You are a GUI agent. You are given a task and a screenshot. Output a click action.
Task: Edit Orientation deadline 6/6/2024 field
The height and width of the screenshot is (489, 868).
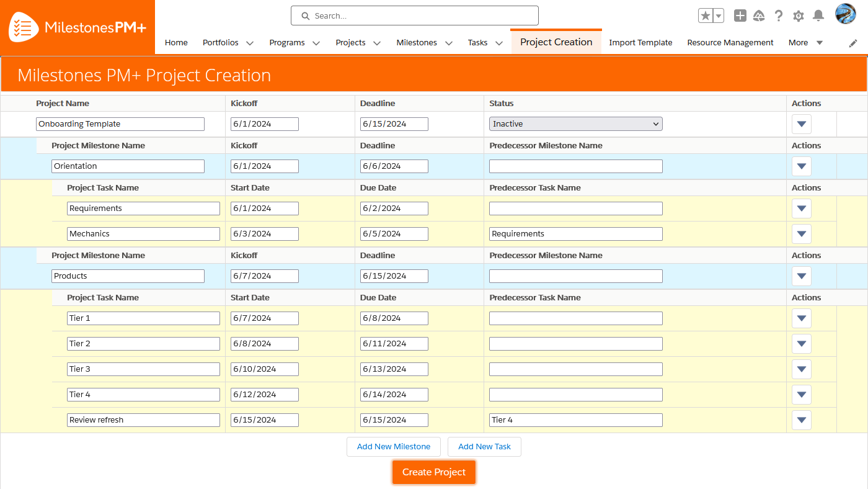(x=394, y=166)
